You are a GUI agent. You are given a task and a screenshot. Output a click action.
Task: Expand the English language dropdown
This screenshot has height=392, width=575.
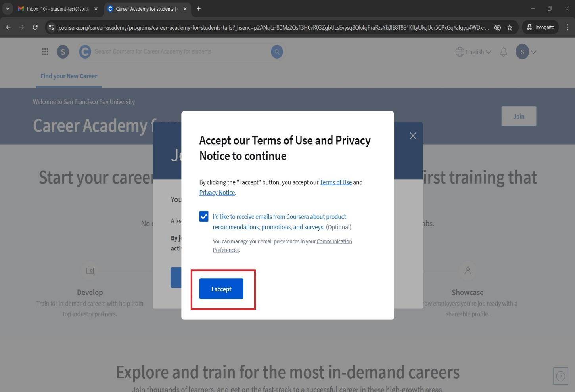click(473, 52)
